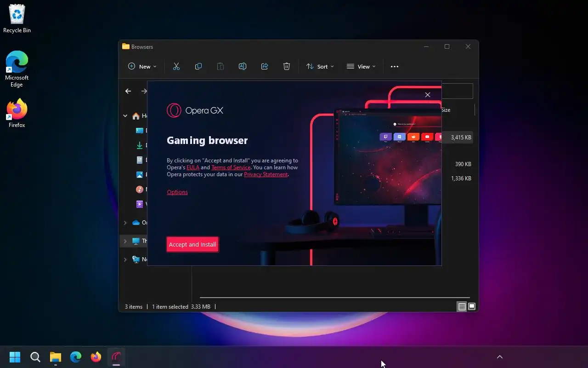Launch Firefox from the taskbar

tap(96, 357)
